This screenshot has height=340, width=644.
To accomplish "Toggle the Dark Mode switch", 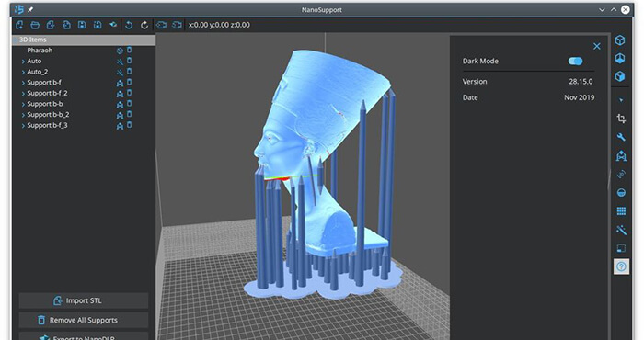I will click(575, 62).
